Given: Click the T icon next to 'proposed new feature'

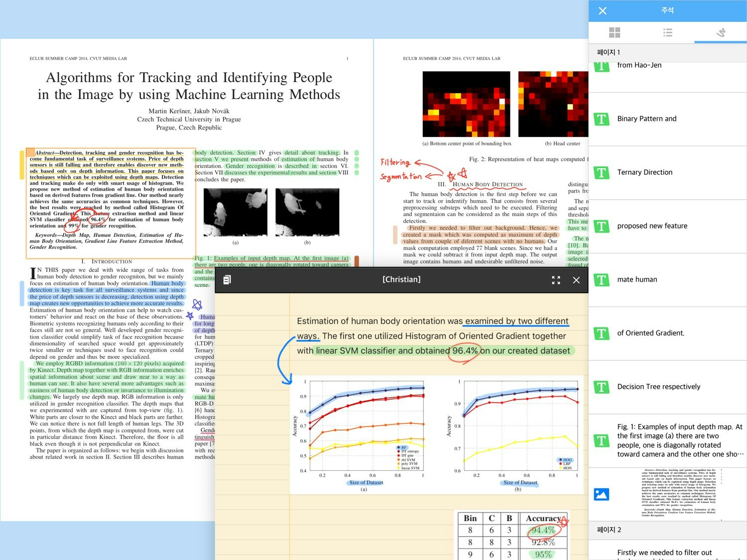Looking at the screenshot, I should point(602,226).
